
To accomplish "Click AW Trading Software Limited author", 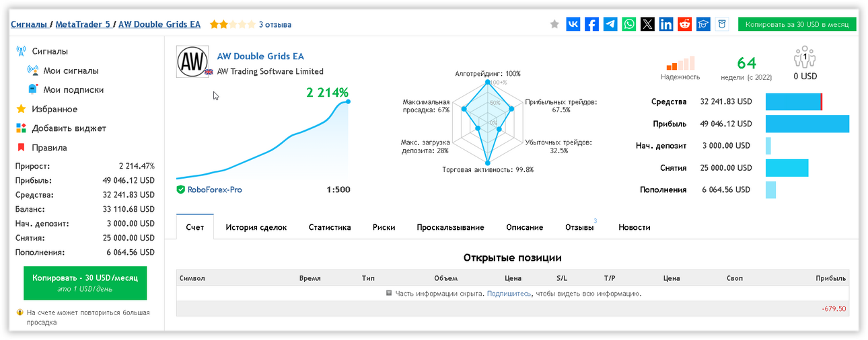I will (x=270, y=71).
